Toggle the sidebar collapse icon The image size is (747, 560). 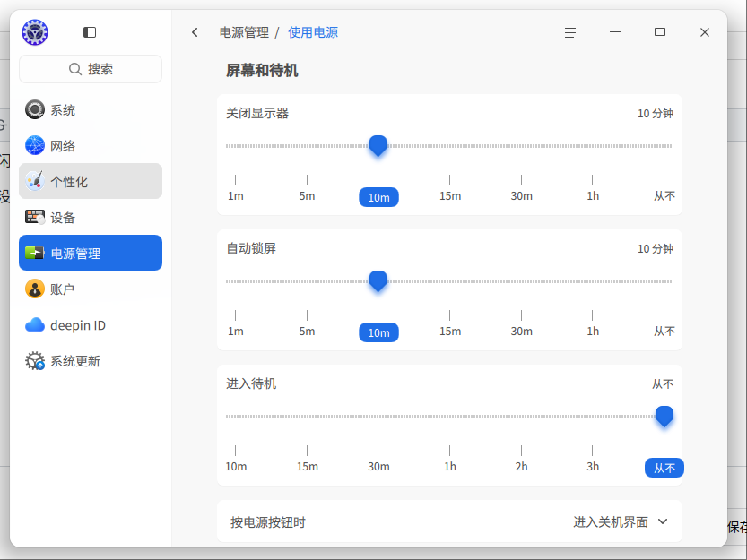pyautogui.click(x=90, y=32)
